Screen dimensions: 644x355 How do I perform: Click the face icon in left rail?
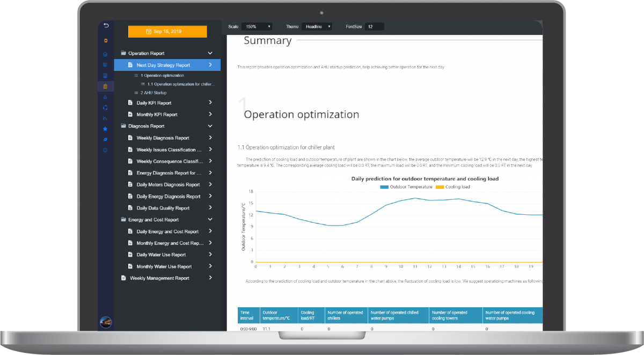click(105, 150)
